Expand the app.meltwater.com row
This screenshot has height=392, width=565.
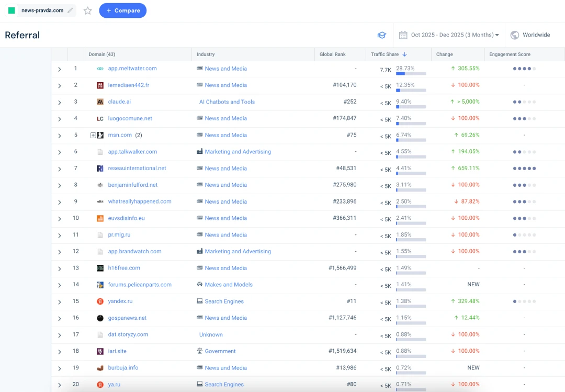pyautogui.click(x=60, y=69)
